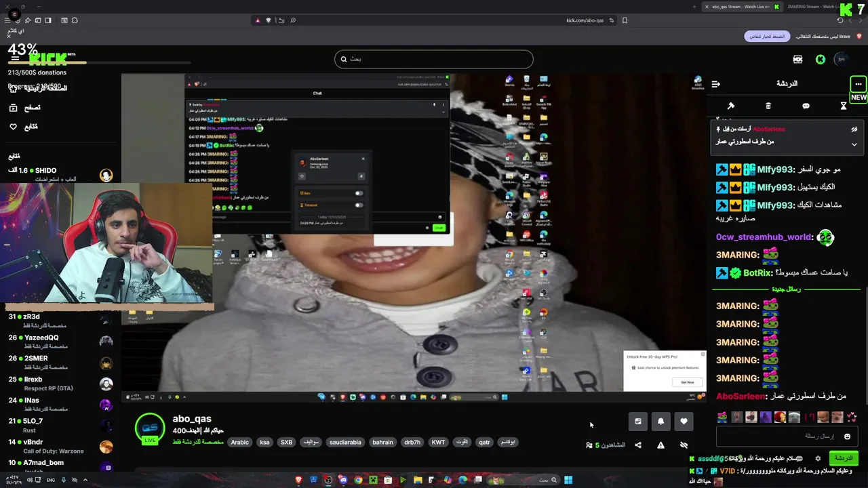Click the search bar at top

pyautogui.click(x=433, y=59)
